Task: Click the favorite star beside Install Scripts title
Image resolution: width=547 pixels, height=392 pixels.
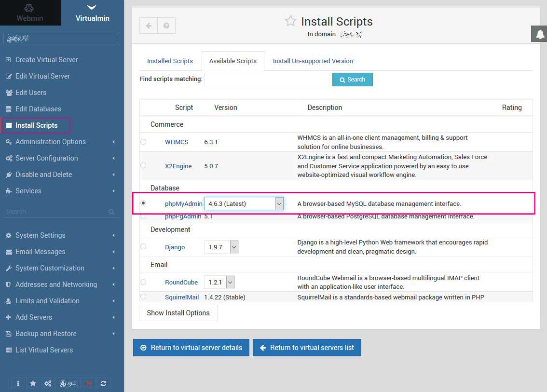Action: tap(290, 21)
